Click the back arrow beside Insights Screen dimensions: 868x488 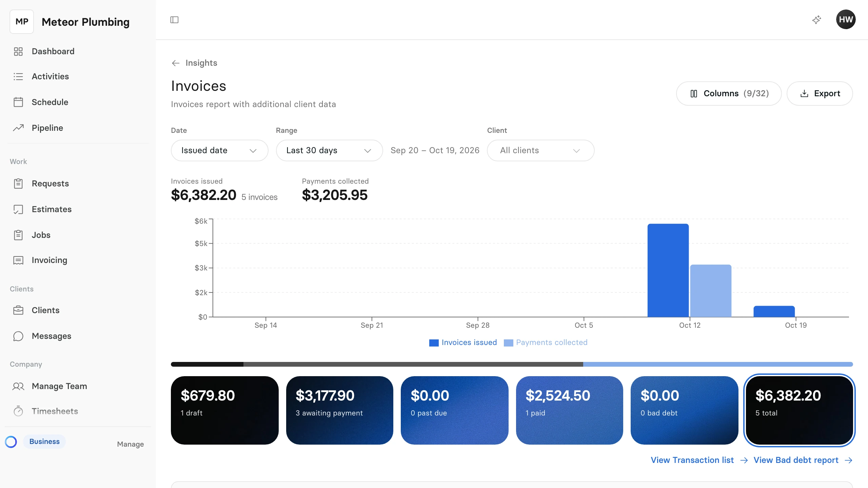tap(175, 63)
